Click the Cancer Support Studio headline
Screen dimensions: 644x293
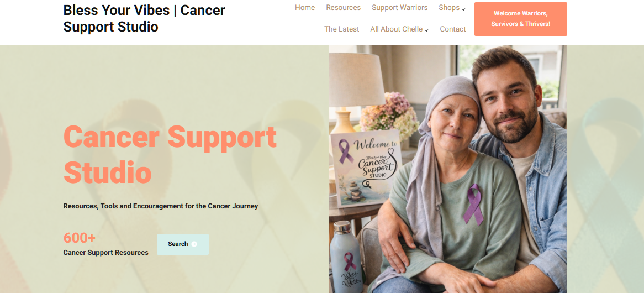(170, 154)
